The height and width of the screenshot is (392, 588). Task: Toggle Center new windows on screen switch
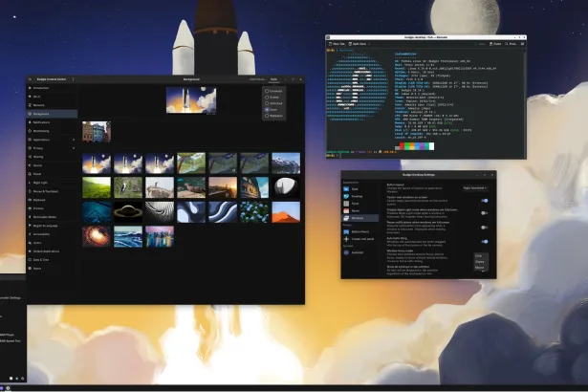pyautogui.click(x=485, y=201)
